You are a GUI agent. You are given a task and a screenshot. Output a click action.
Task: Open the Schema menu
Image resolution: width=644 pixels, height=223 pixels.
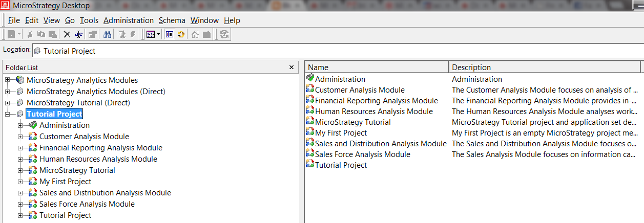172,20
